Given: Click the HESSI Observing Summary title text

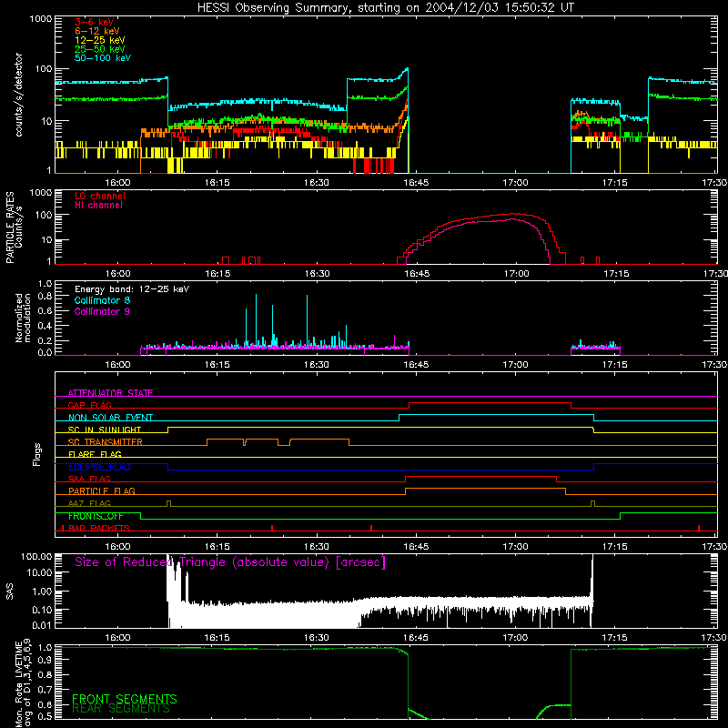Looking at the screenshot, I should click(386, 8).
